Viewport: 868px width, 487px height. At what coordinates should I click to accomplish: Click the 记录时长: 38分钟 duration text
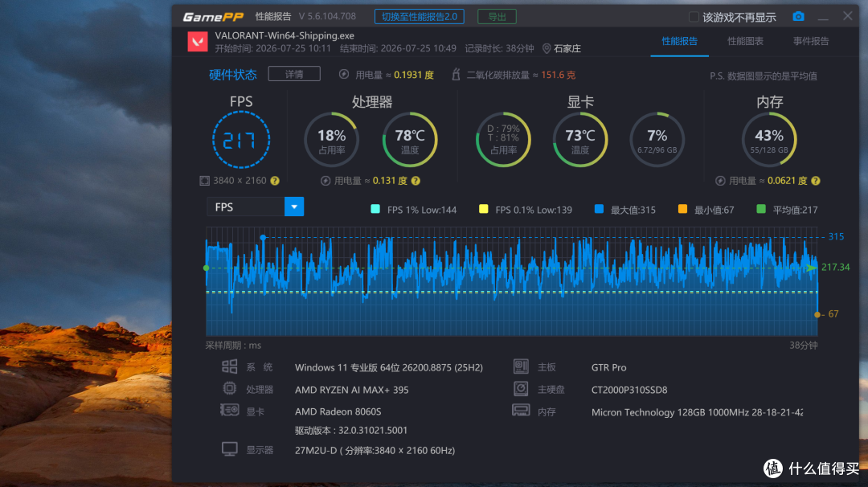pos(499,49)
